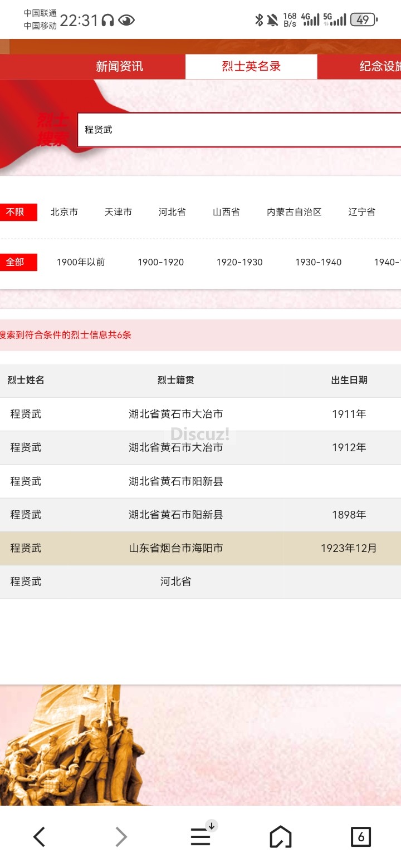Tap the muted bell status icon
The image size is (401, 868).
pyautogui.click(x=272, y=21)
